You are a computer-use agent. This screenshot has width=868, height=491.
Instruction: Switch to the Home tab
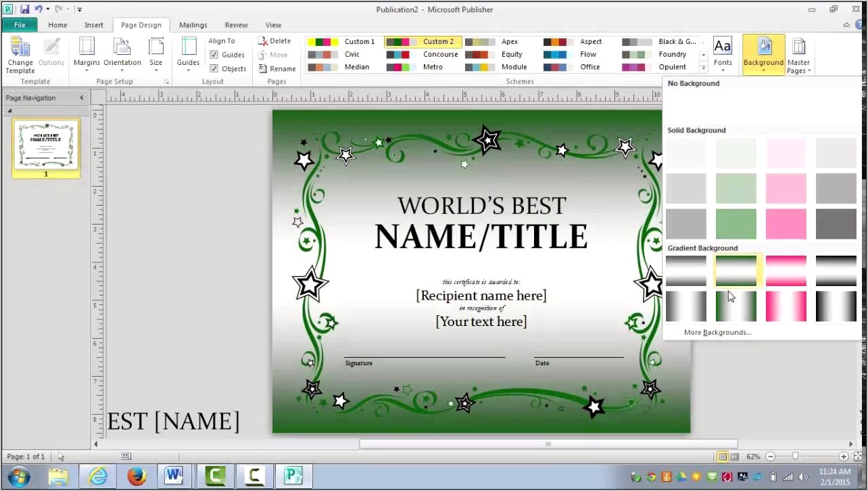57,25
